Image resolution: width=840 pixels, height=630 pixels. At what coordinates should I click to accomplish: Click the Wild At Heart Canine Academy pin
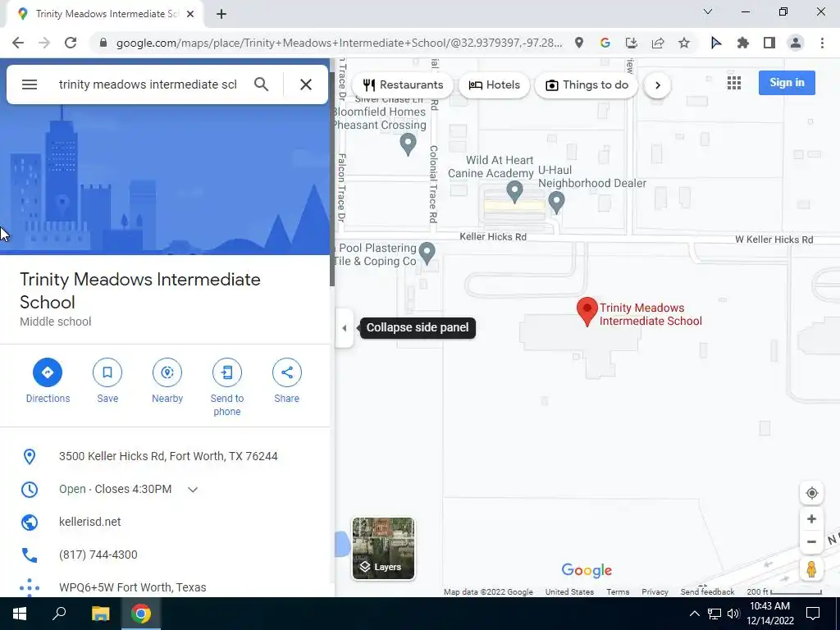point(515,192)
